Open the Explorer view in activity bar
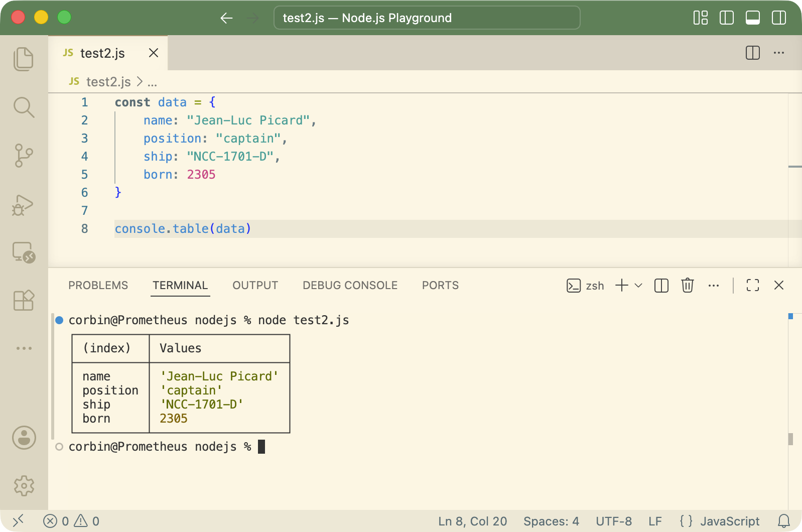Screen dimensions: 802x532 pos(24,59)
